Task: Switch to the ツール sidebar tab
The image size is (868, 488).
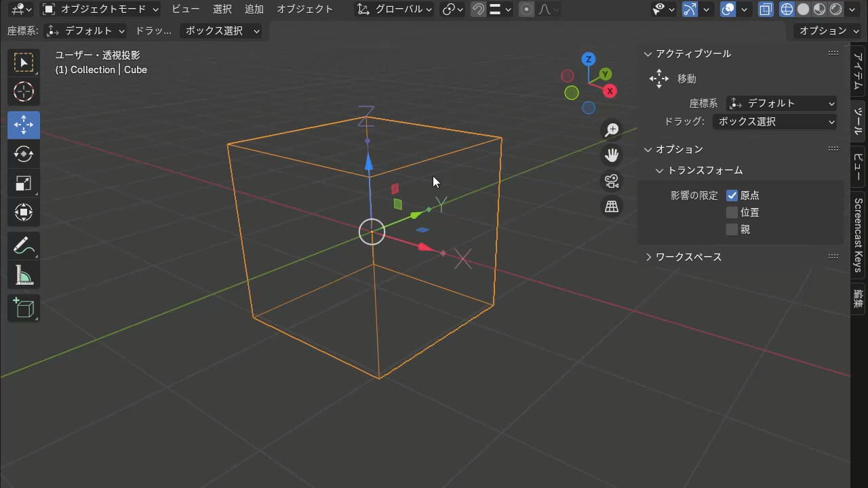Action: click(x=859, y=122)
